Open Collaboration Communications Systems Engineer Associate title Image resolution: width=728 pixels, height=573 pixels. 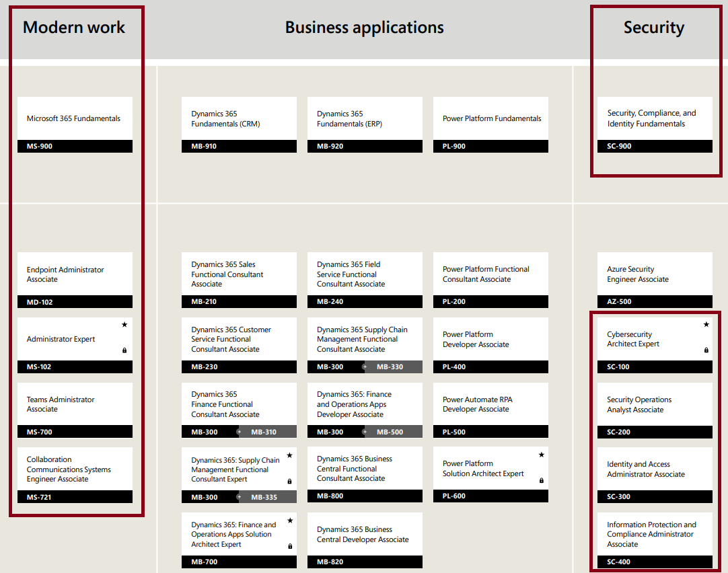coord(69,469)
